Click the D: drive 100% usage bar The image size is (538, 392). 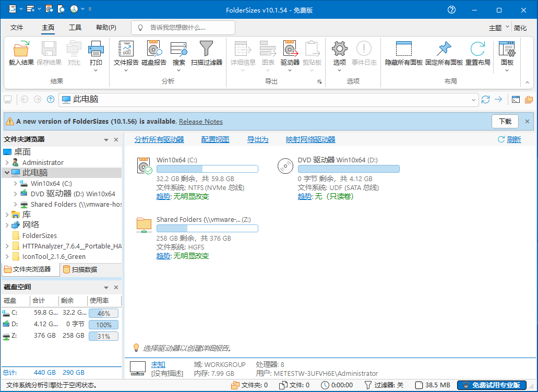click(103, 325)
